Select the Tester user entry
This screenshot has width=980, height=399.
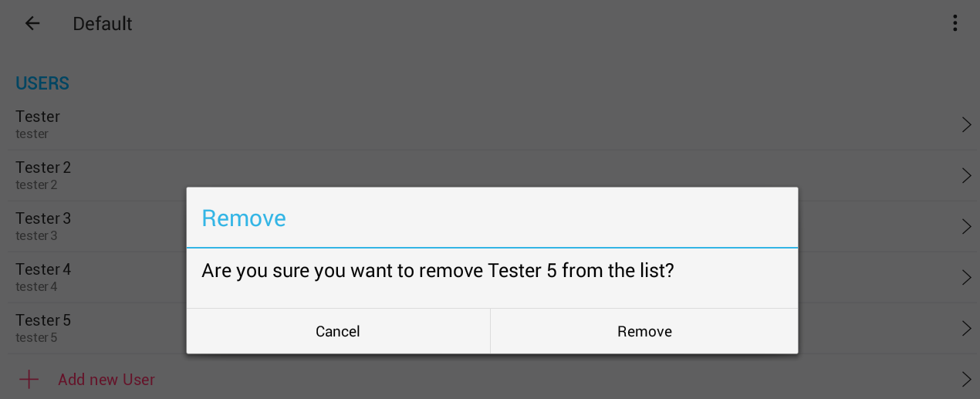click(x=38, y=124)
